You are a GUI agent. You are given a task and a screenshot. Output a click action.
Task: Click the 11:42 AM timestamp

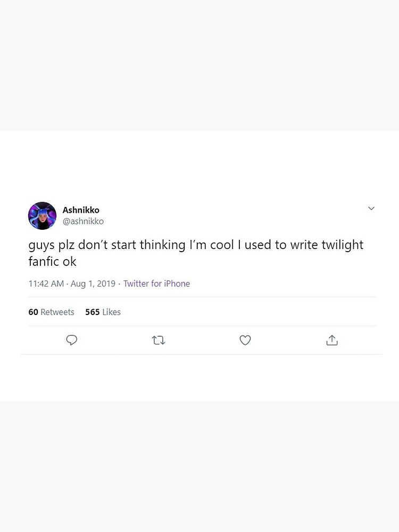click(x=46, y=284)
